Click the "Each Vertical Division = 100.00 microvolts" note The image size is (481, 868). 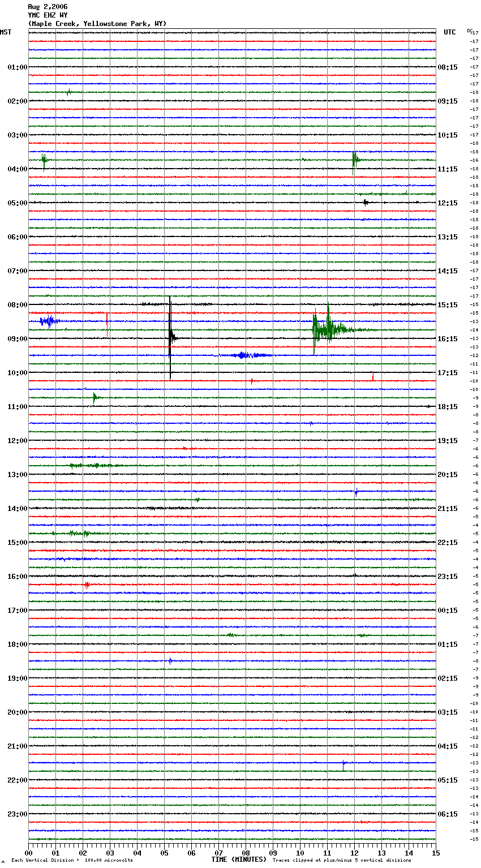[x=72, y=861]
